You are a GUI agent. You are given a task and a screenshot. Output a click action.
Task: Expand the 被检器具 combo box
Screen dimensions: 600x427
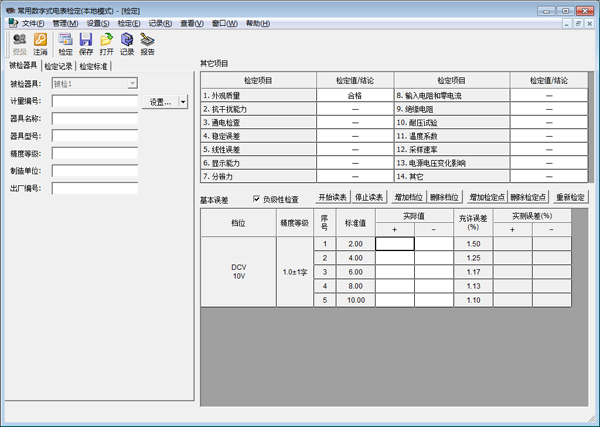tap(132, 84)
